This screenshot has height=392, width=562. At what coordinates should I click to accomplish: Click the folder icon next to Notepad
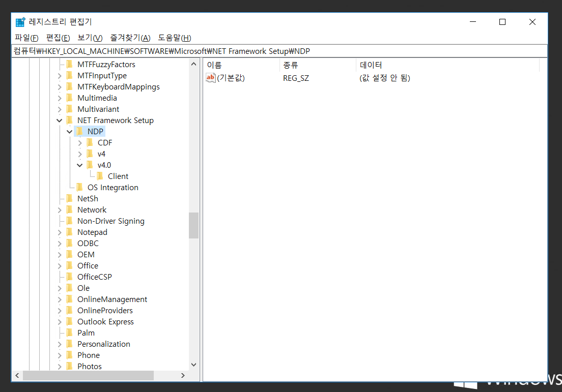[70, 232]
